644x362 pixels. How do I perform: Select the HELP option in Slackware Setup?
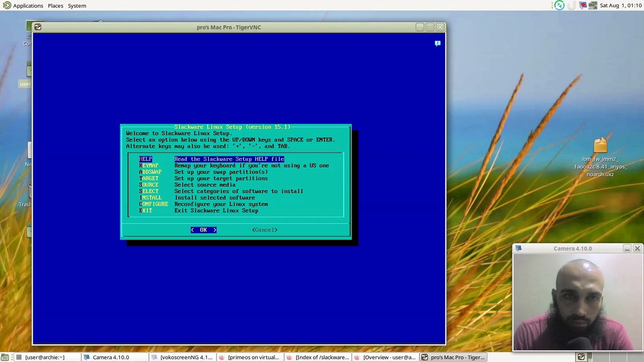pos(145,159)
